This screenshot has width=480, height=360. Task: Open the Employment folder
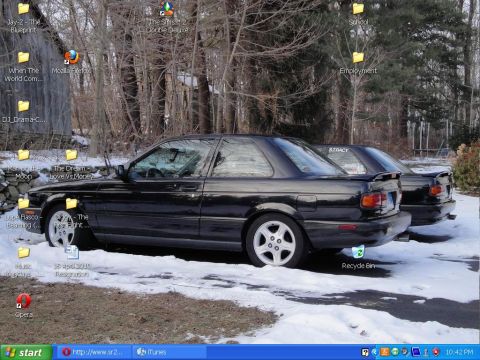[x=358, y=58]
